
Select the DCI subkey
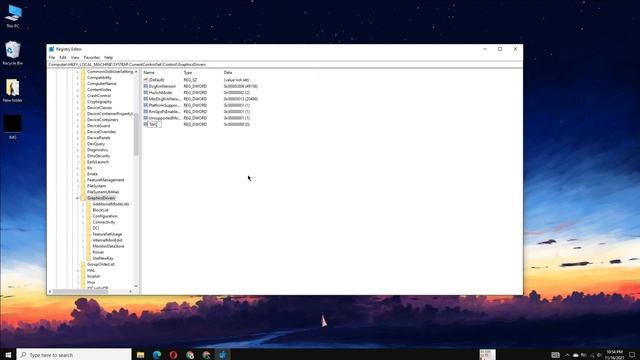coord(96,228)
